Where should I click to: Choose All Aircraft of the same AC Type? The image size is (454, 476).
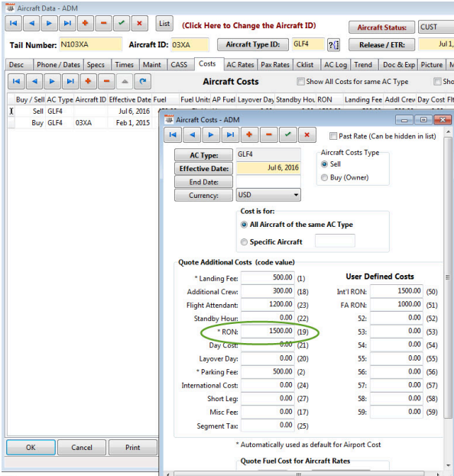244,225
